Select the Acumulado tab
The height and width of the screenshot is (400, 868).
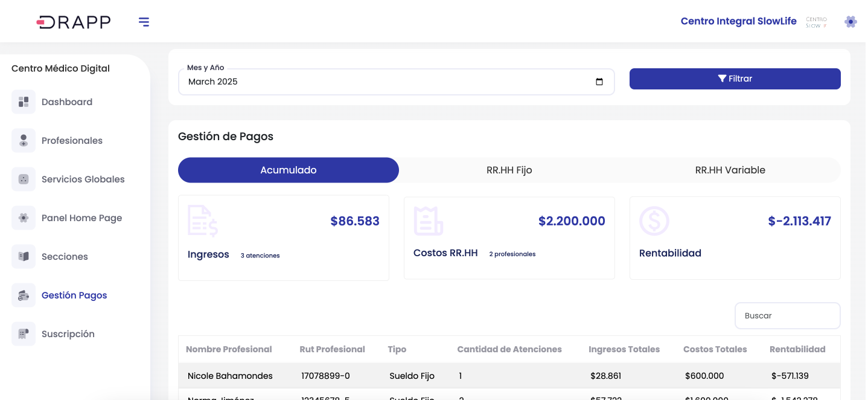[x=288, y=170]
